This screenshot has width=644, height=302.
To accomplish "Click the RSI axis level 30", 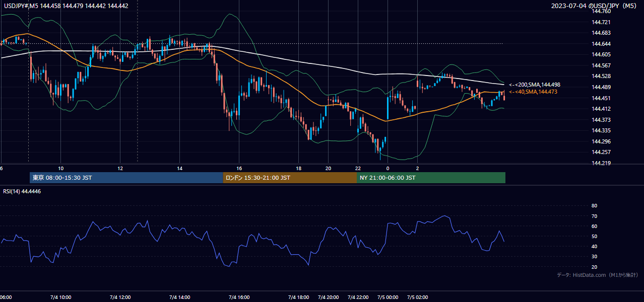I will 594,257.
